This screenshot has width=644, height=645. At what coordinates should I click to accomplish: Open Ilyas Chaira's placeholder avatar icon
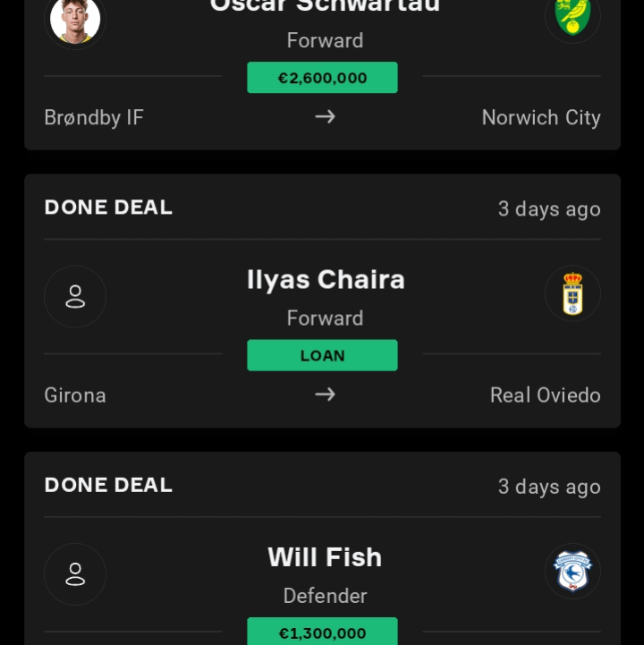pyautogui.click(x=75, y=296)
